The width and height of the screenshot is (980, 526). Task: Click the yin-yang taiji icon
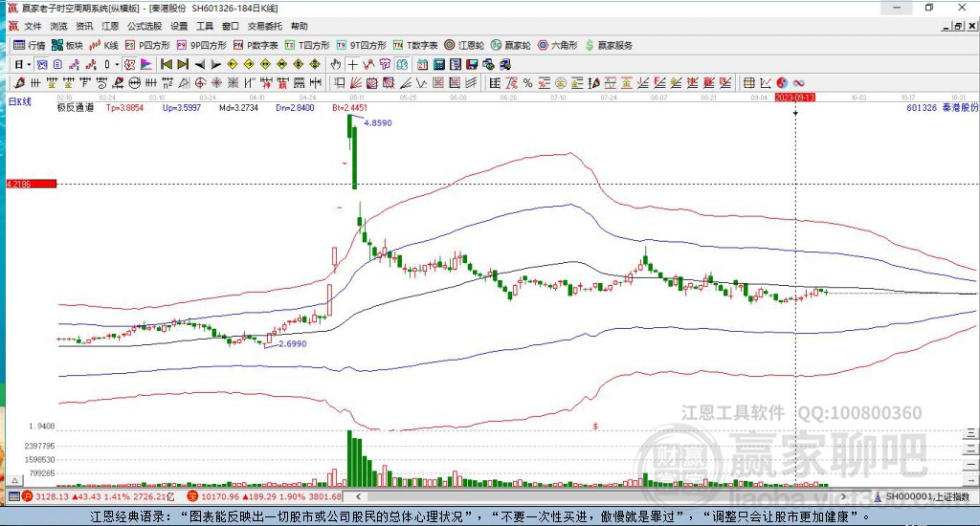click(x=782, y=82)
